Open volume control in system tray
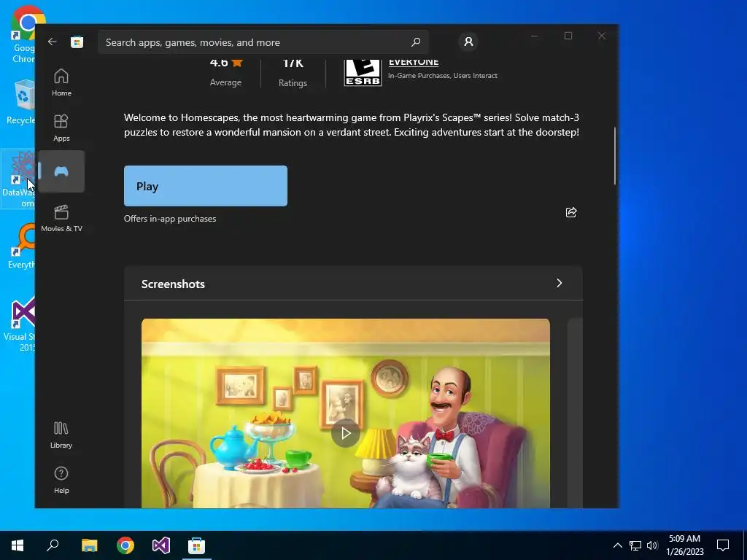747x560 pixels. pos(652,545)
